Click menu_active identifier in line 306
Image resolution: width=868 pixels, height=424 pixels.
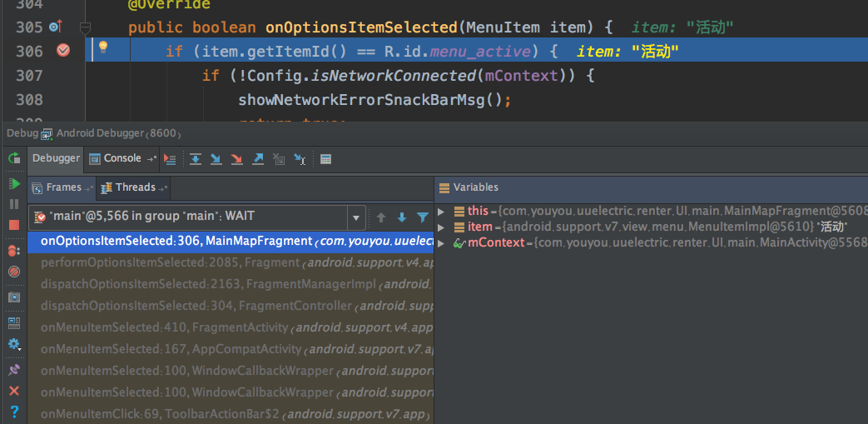pos(480,52)
